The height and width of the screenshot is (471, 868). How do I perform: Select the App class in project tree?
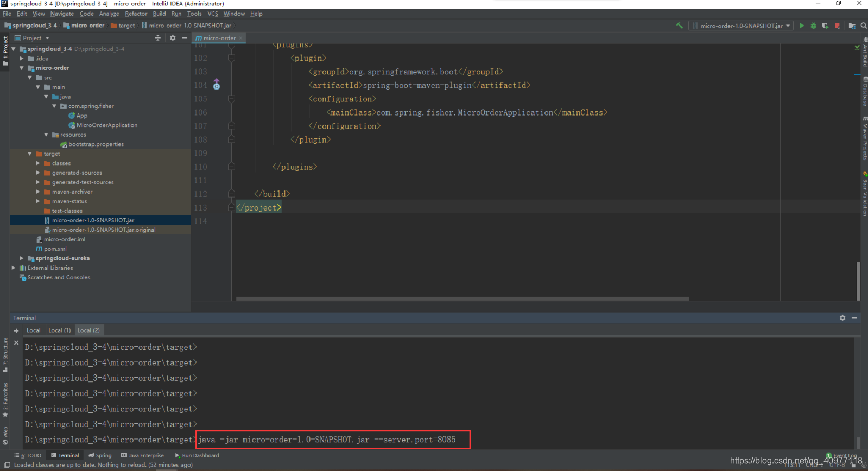coord(78,116)
